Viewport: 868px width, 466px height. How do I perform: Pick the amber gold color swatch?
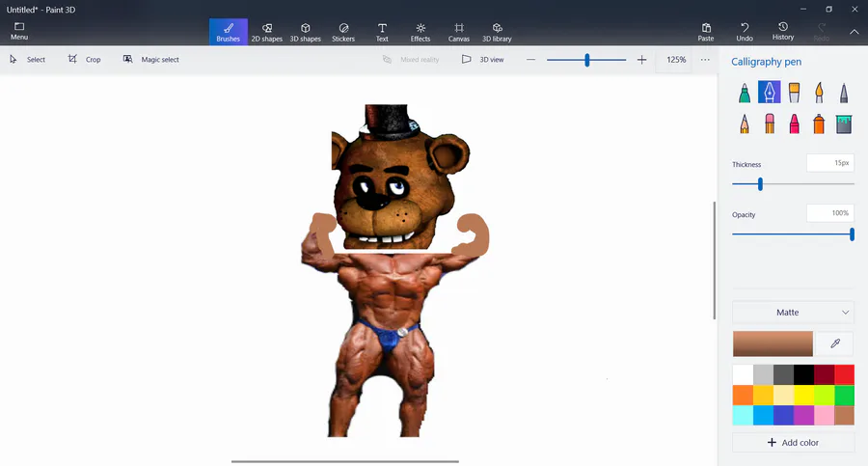click(x=763, y=395)
